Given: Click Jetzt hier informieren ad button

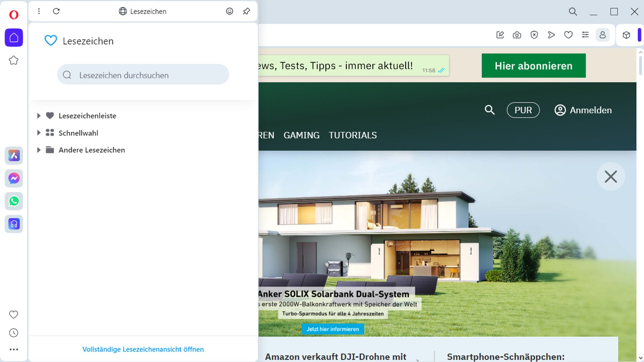Looking at the screenshot, I should tap(333, 329).
